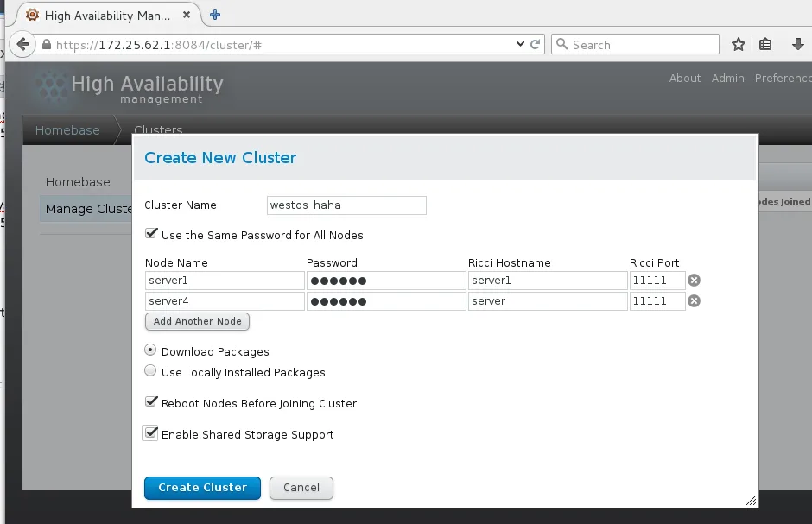
Task: Open a new tab with plus icon
Action: point(215,15)
